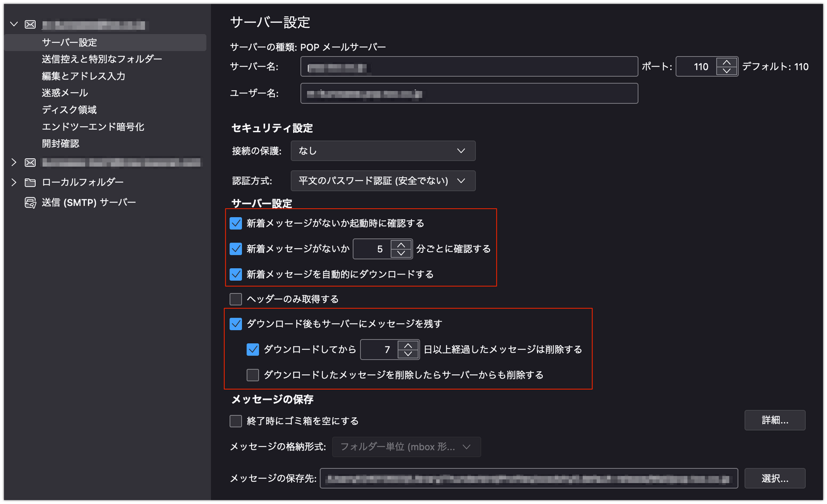Click the 送信 (SMTP) サーバー icon

point(30,203)
